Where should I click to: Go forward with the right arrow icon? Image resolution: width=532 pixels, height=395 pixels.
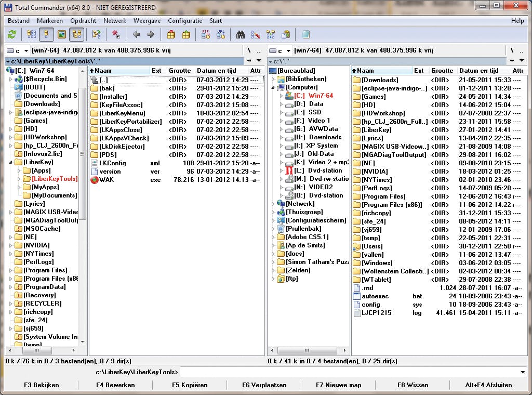coord(151,34)
